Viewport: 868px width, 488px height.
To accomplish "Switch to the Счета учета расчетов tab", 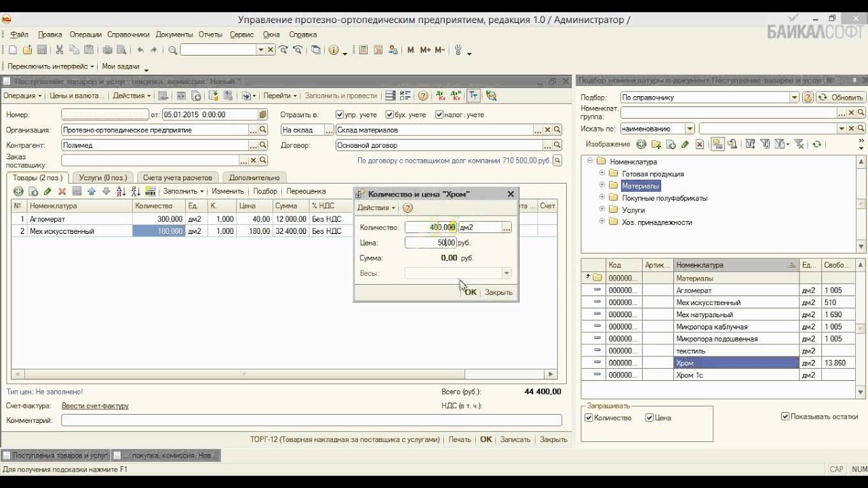I will [x=178, y=178].
